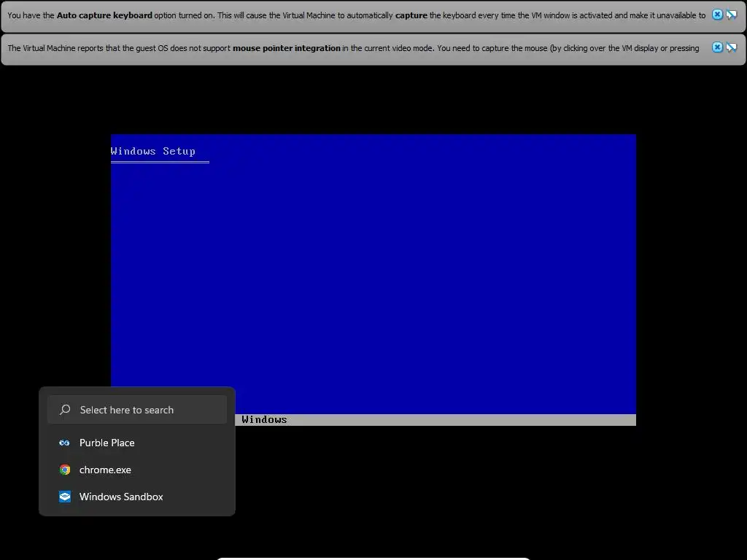Click don't-show-again icon on mouse pointer integration message
The height and width of the screenshot is (560, 747).
pos(731,47)
